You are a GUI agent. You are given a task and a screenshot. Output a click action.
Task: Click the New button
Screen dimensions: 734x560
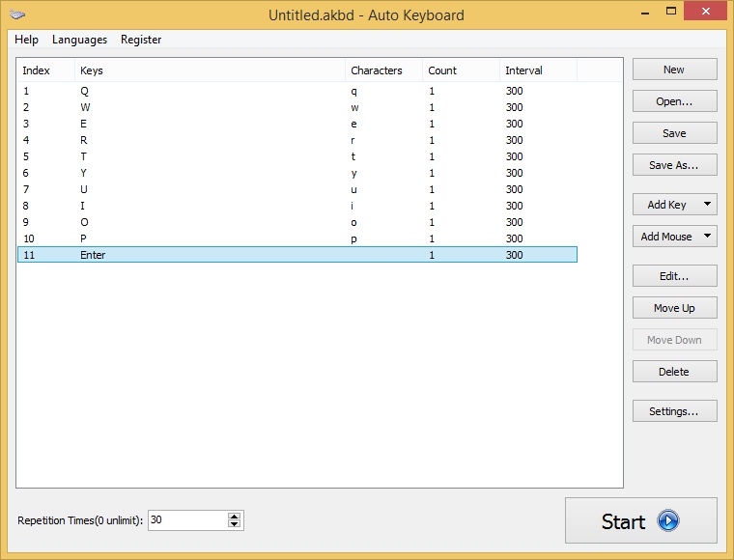(x=674, y=70)
